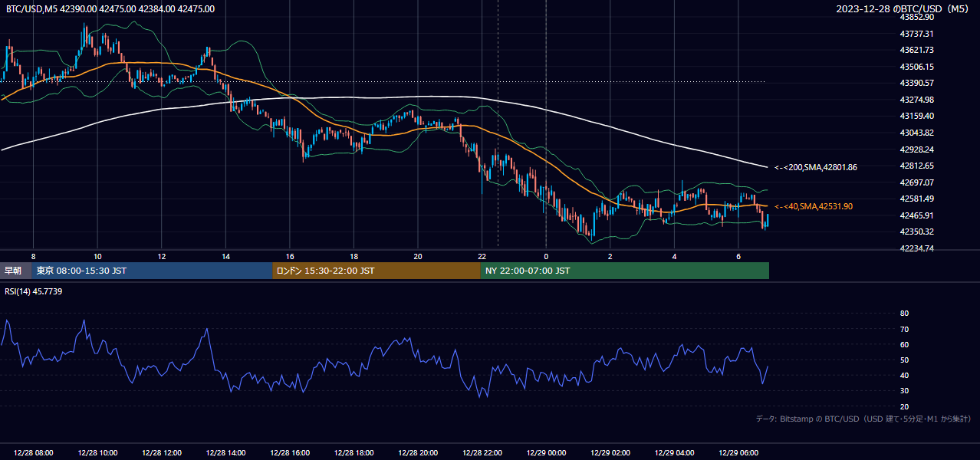This screenshot has width=980, height=460.
Task: Select the 200 SMA label reading 42801.86
Action: [816, 167]
